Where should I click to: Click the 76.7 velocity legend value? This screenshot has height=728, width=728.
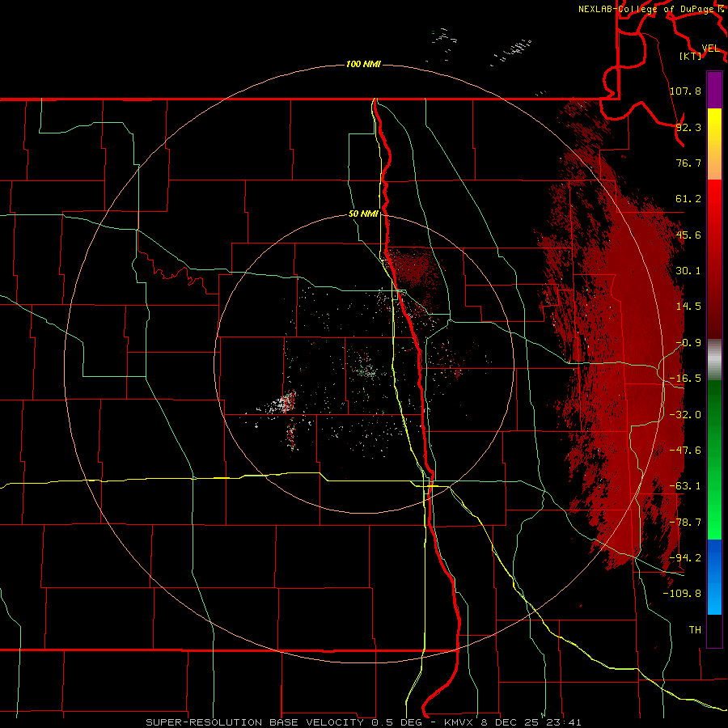tap(688, 163)
